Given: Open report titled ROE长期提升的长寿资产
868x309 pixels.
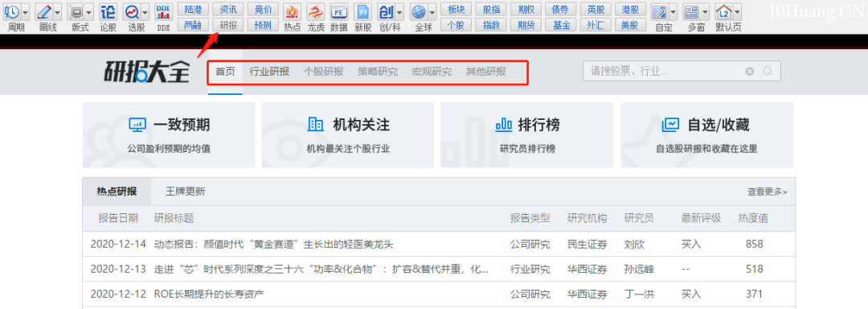Looking at the screenshot, I should tap(209, 294).
